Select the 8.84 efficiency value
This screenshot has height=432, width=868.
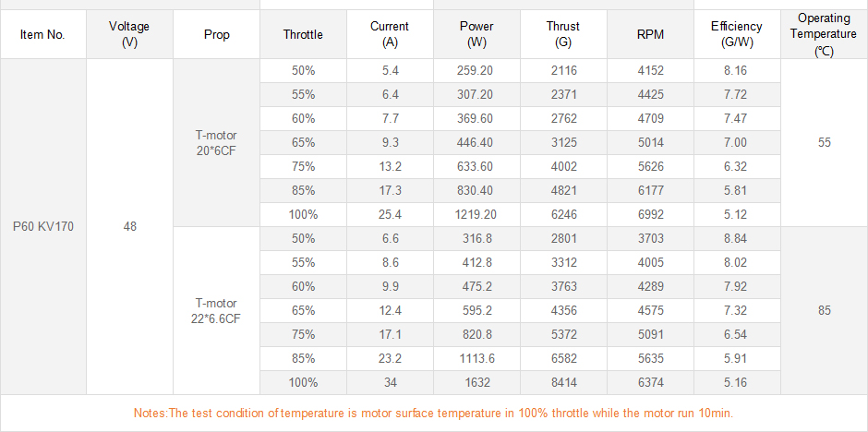point(737,238)
